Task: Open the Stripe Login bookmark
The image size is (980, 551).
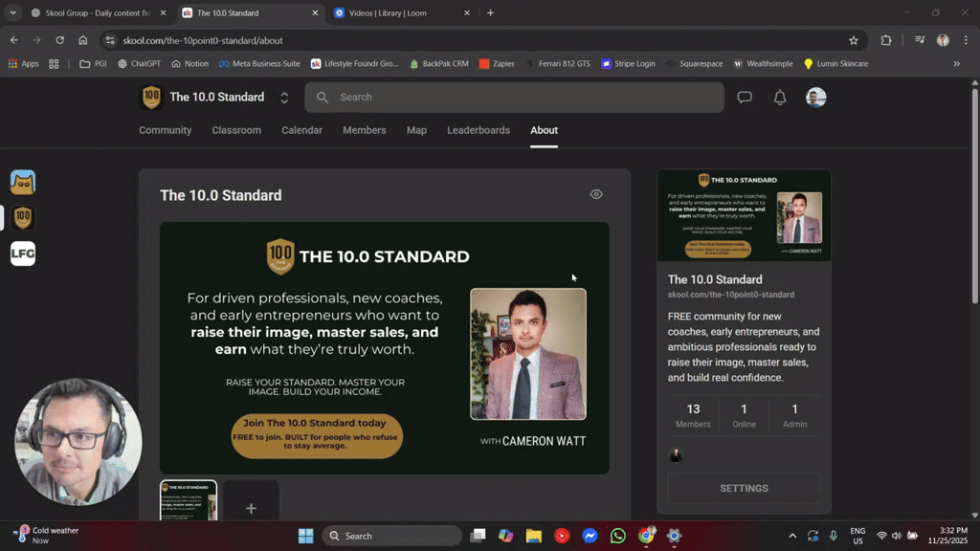Action: (628, 64)
